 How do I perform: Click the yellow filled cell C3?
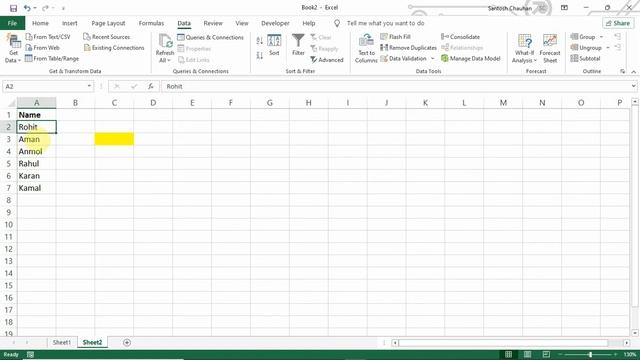114,139
